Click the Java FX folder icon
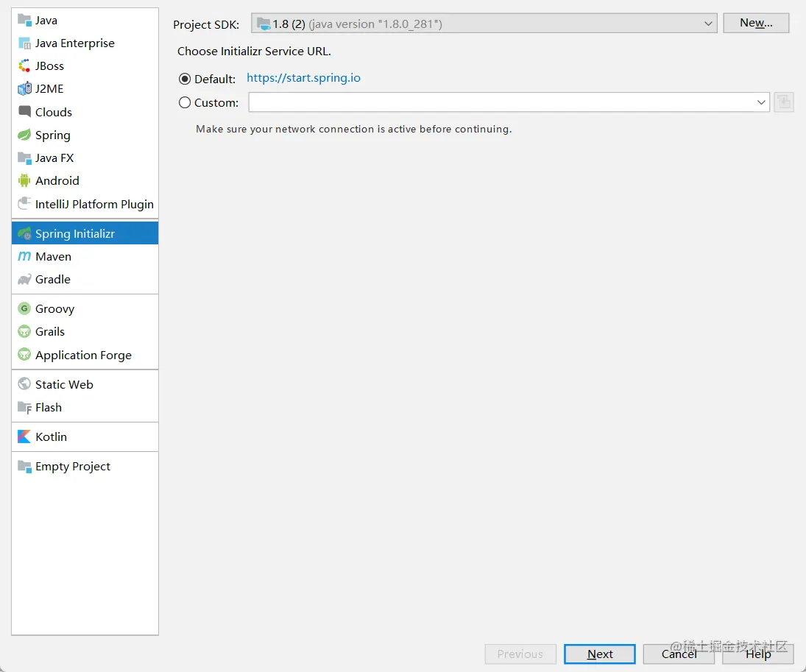The height and width of the screenshot is (672, 806). [24, 158]
